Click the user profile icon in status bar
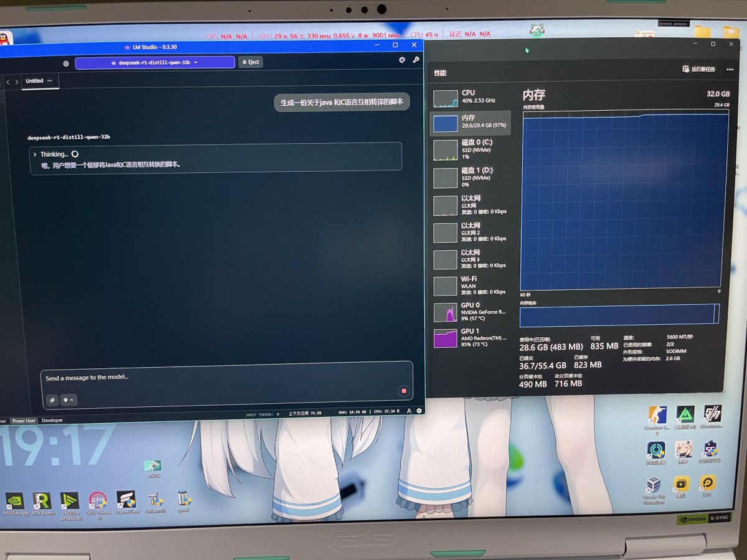The height and width of the screenshot is (560, 747). pos(409,411)
